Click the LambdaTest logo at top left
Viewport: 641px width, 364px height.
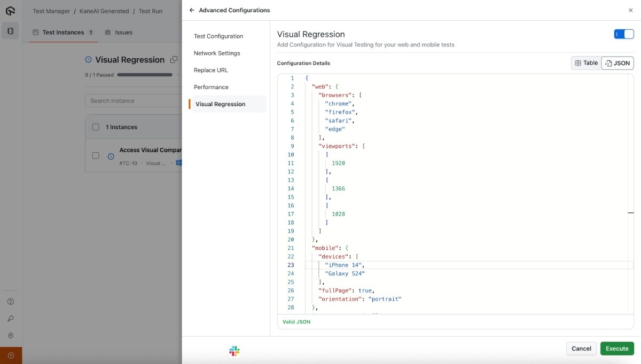(10, 10)
